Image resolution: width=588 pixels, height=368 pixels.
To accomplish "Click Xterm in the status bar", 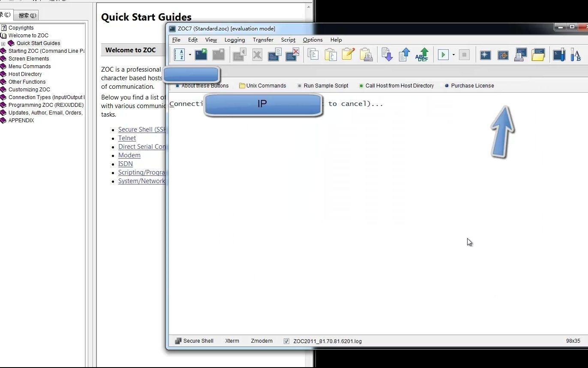I will click(x=232, y=341).
